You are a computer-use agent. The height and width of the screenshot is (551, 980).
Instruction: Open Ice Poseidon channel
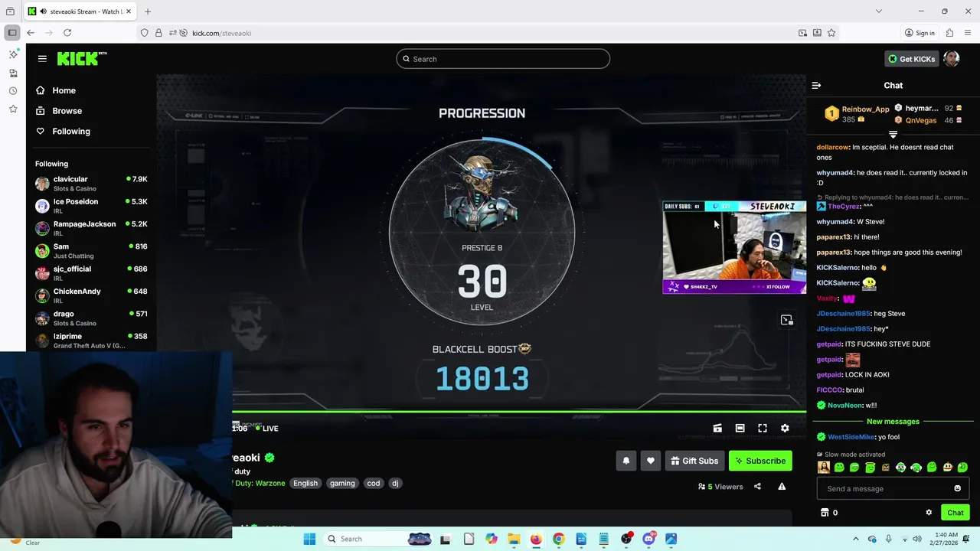tap(90, 206)
